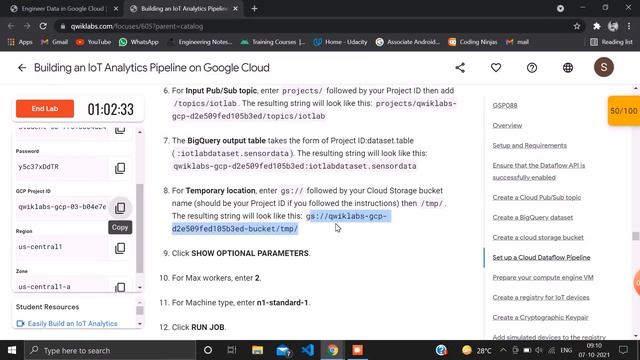This screenshot has height=360, width=640.
Task: Click the GCP Project ID field
Action: pos(62,207)
